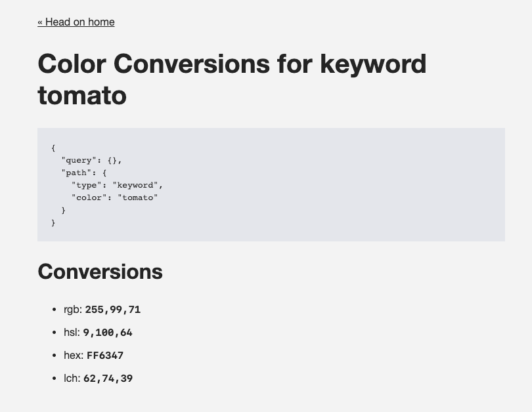Click the "color": "tomato" JSON line
Viewport: 532px width, 412px height.
[x=114, y=197]
